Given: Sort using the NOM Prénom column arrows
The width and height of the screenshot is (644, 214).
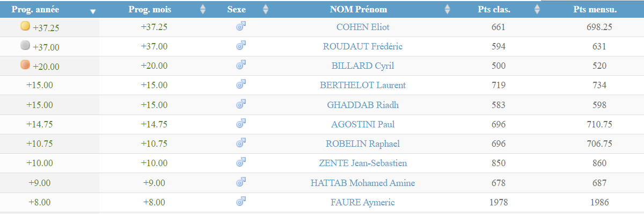Looking at the screenshot, I should 448,9.
